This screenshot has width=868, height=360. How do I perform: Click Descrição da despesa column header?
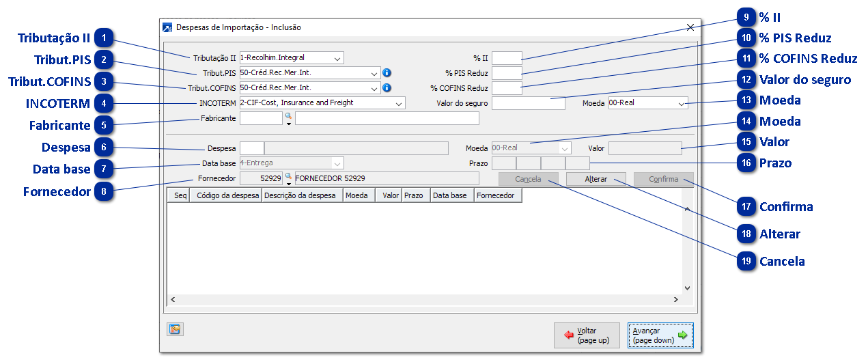click(x=303, y=195)
